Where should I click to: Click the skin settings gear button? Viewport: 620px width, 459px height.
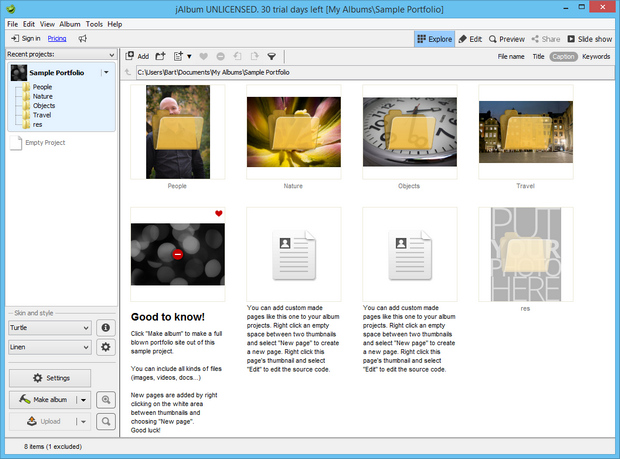pos(106,347)
